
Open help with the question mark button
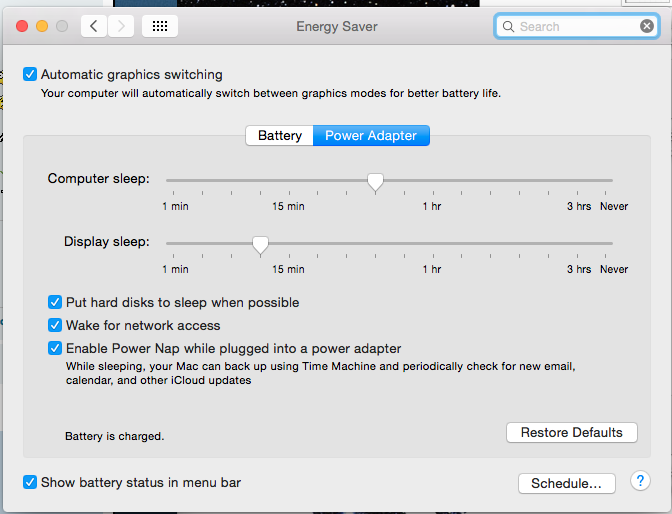640,481
